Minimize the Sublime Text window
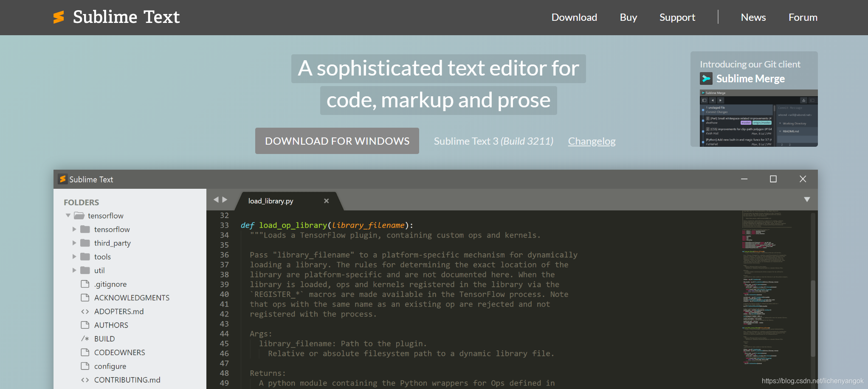This screenshot has height=389, width=868. [x=744, y=179]
